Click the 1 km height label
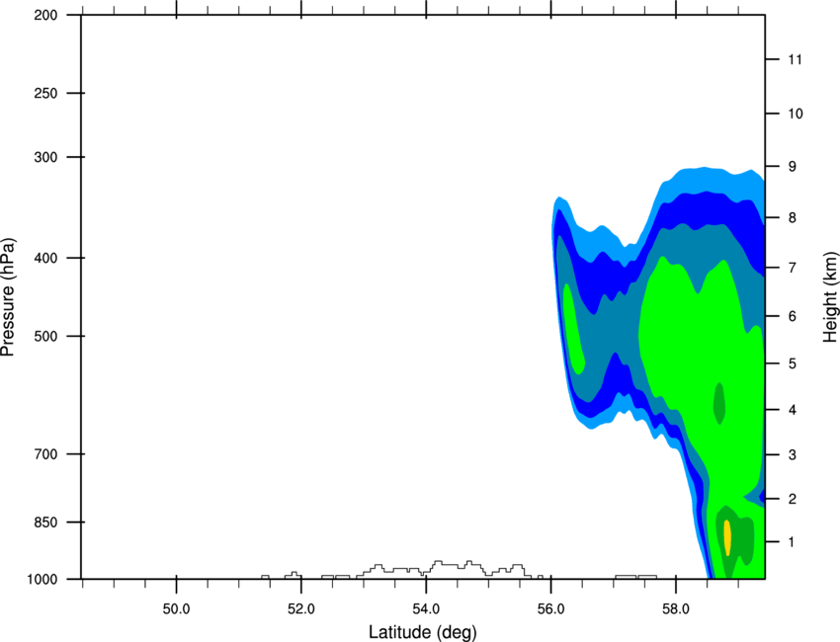This screenshot has width=840, height=642. [793, 542]
